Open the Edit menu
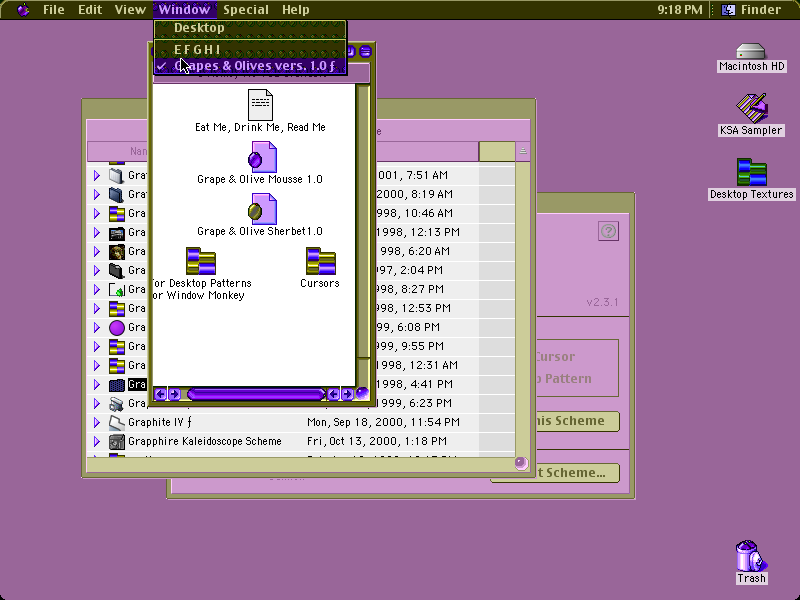This screenshot has width=800, height=600. click(x=90, y=9)
